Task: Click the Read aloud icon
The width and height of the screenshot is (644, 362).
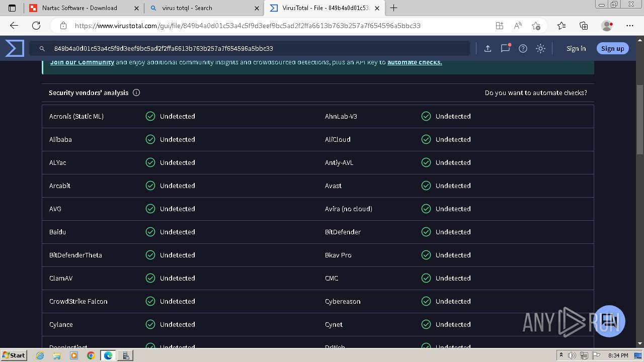Action: [x=518, y=26]
